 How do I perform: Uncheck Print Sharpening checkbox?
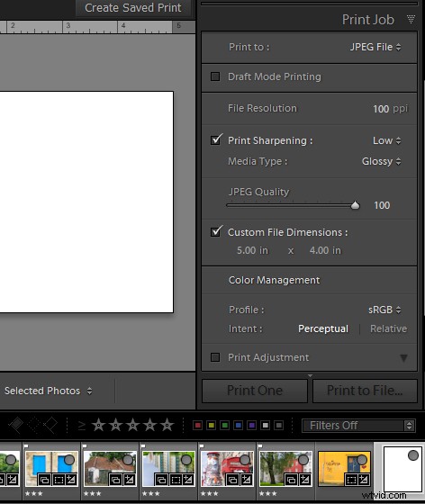tap(216, 140)
